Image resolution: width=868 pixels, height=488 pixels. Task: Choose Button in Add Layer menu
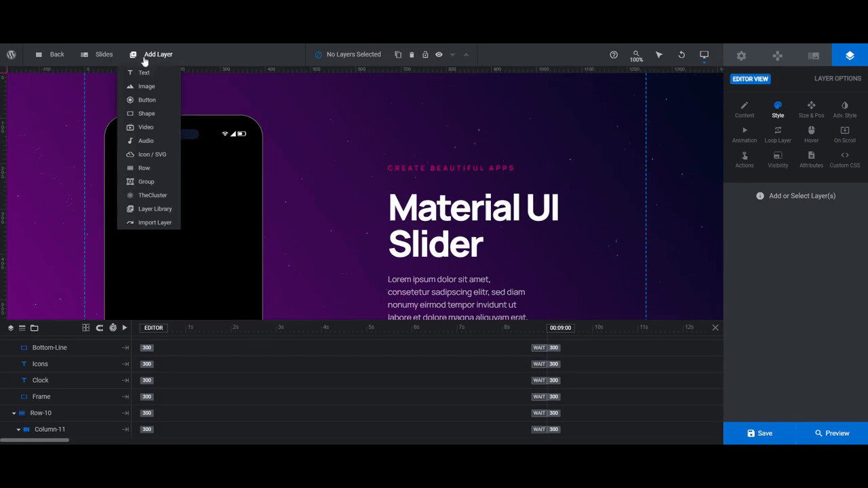[x=149, y=100]
